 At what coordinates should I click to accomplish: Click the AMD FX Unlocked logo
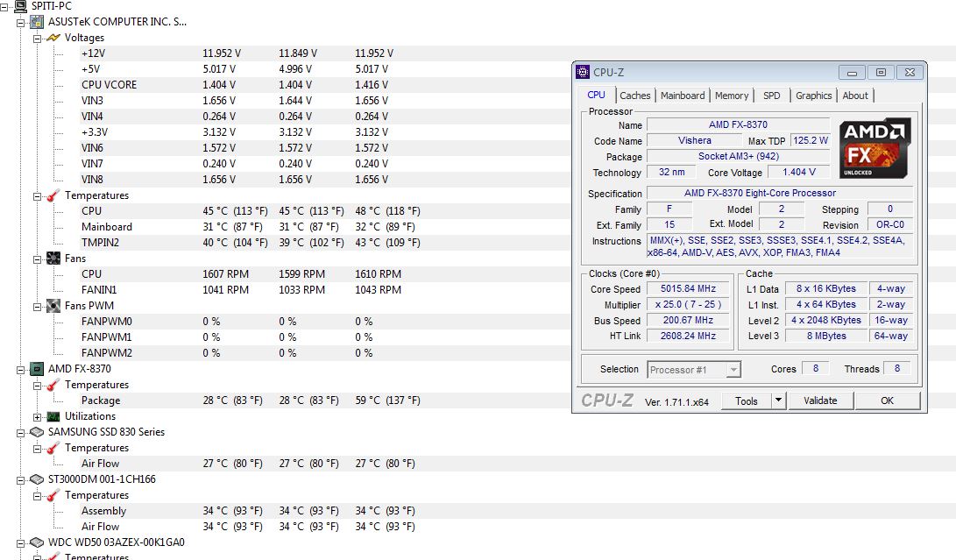coord(875,148)
